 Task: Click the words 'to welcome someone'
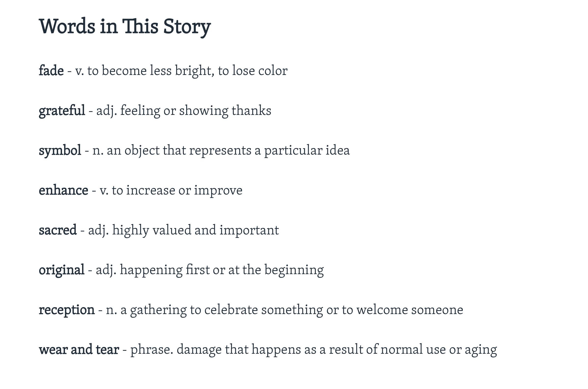click(x=402, y=310)
